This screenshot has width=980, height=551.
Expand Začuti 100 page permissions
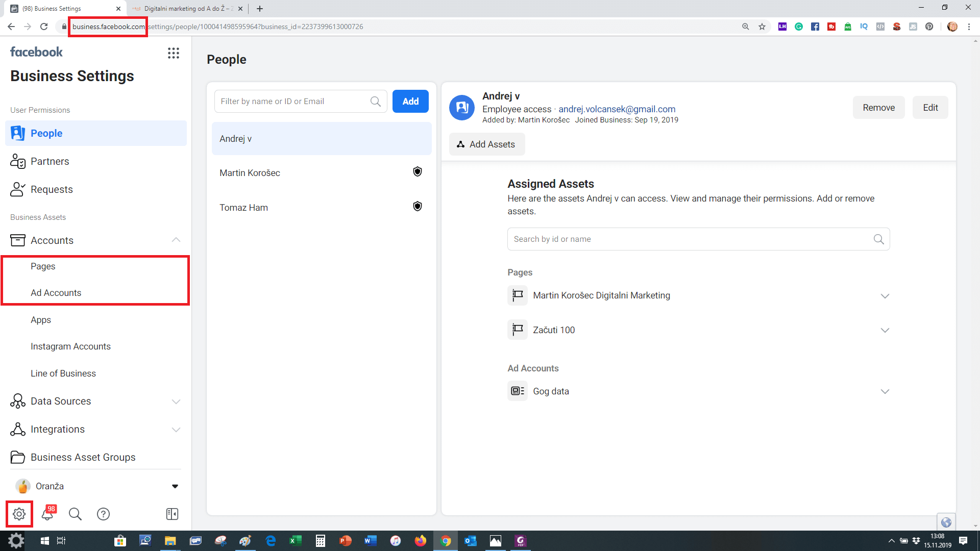[885, 330]
